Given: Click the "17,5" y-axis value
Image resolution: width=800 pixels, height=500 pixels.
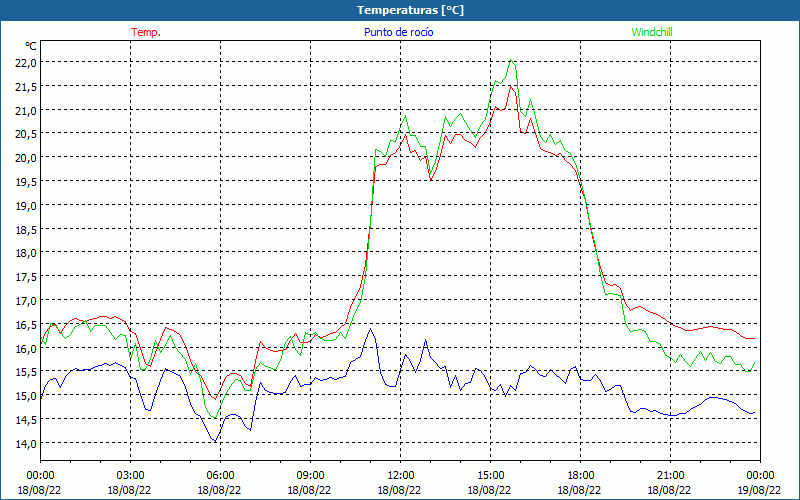Looking at the screenshot, I should (27, 277).
